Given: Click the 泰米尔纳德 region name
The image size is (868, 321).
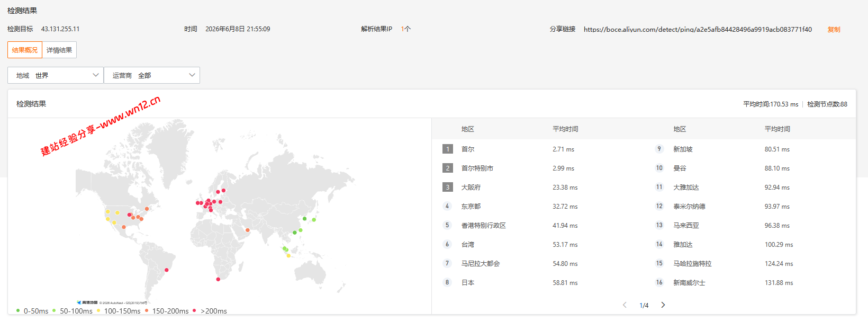Looking at the screenshot, I should tap(689, 206).
